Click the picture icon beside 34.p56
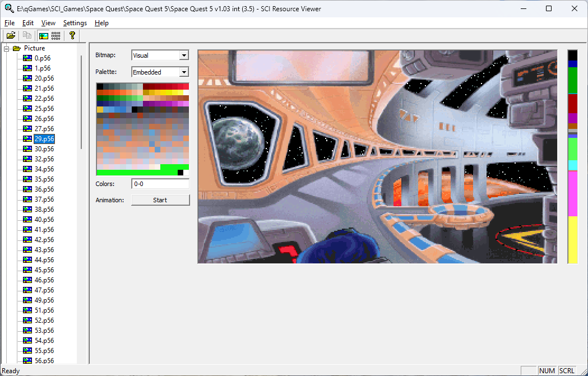This screenshot has width=588, height=376. [27, 169]
